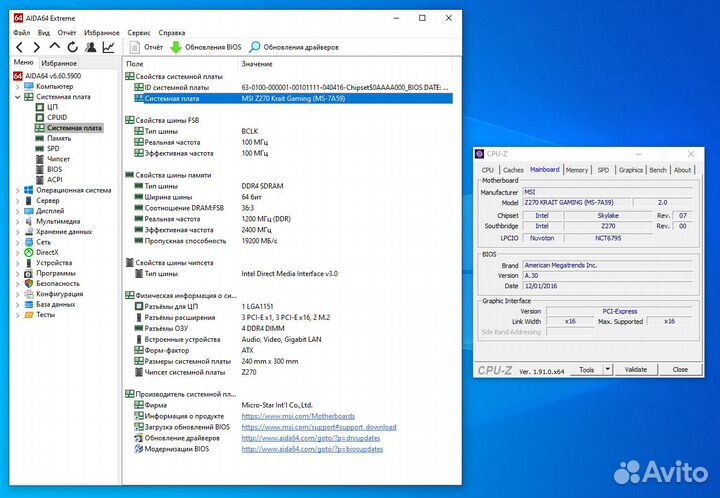Select the SPD item under Системная плата

coord(53,149)
